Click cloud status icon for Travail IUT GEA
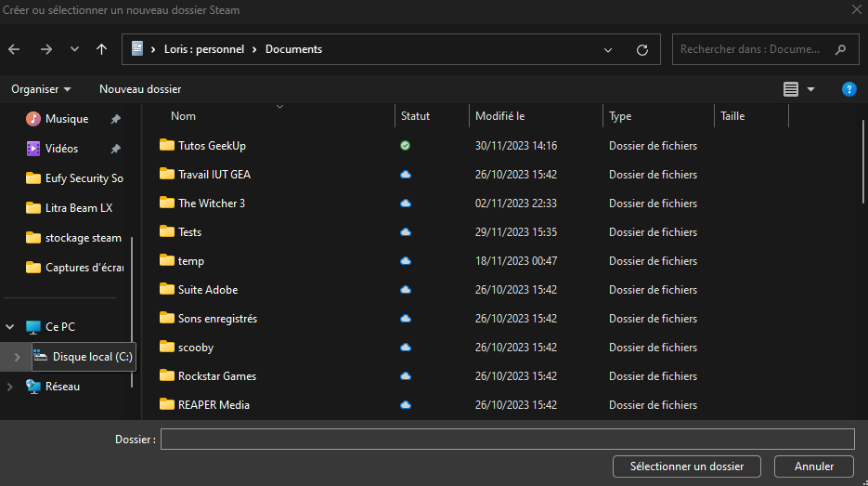 pos(406,175)
